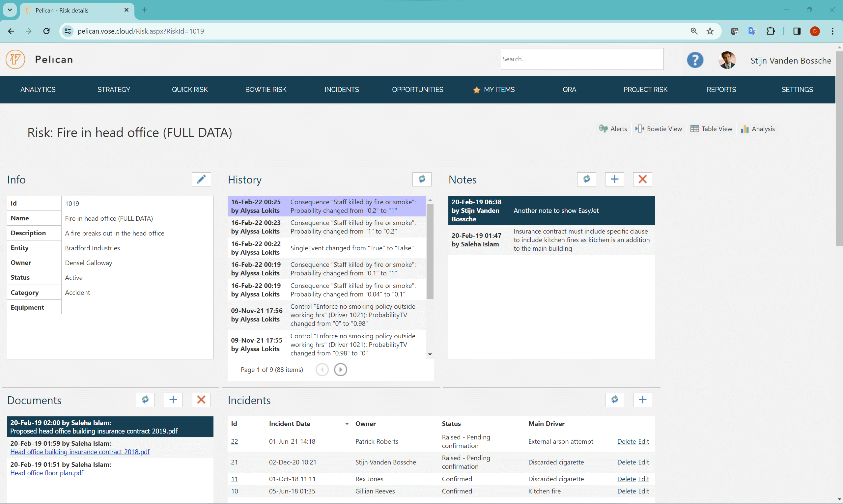Viewport: 843px width, 504px height.
Task: Open the INCIDENTS menu
Action: 341,89
